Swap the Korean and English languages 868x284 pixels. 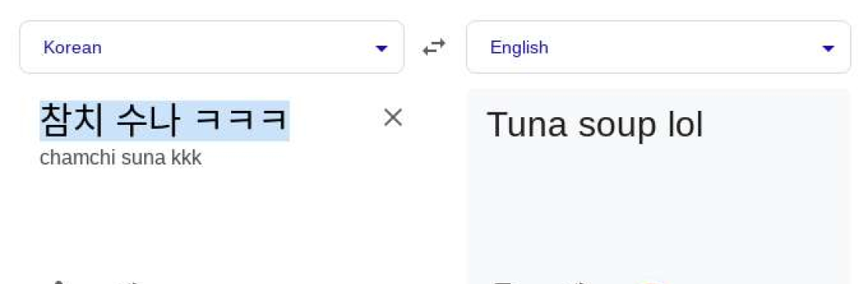(x=434, y=47)
